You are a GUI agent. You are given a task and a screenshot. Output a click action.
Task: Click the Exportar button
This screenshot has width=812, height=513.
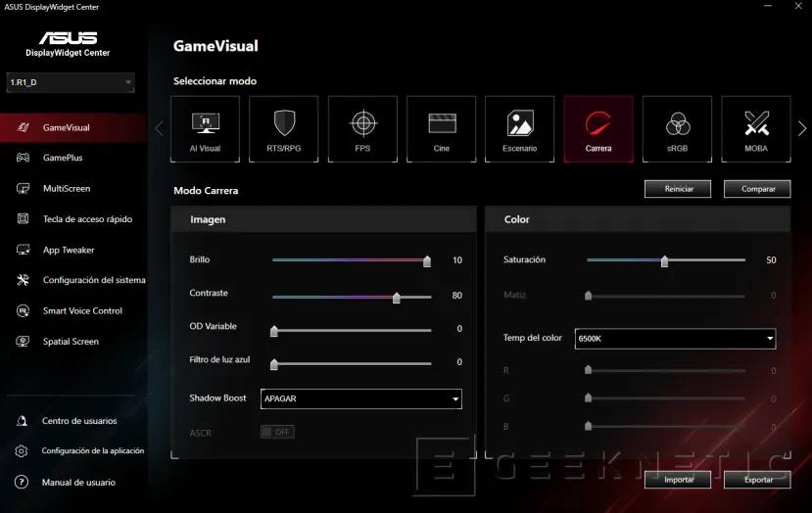[x=757, y=480]
